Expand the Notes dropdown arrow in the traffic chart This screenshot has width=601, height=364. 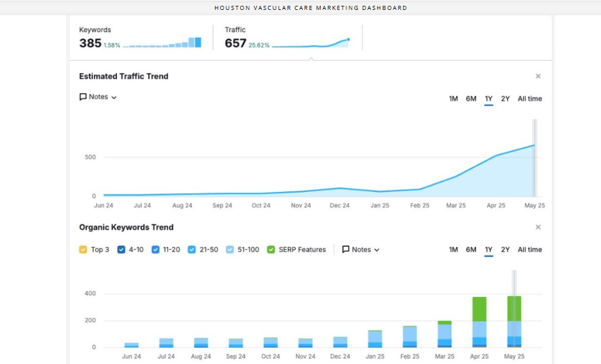pos(114,97)
